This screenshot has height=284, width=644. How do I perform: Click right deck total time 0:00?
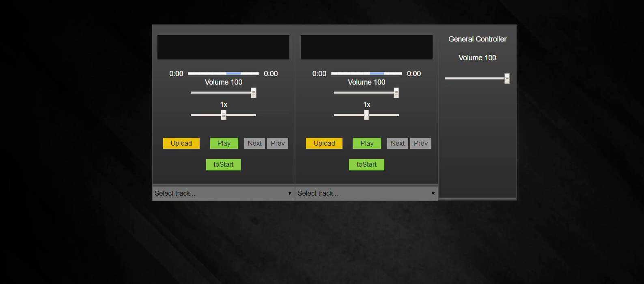pos(414,73)
